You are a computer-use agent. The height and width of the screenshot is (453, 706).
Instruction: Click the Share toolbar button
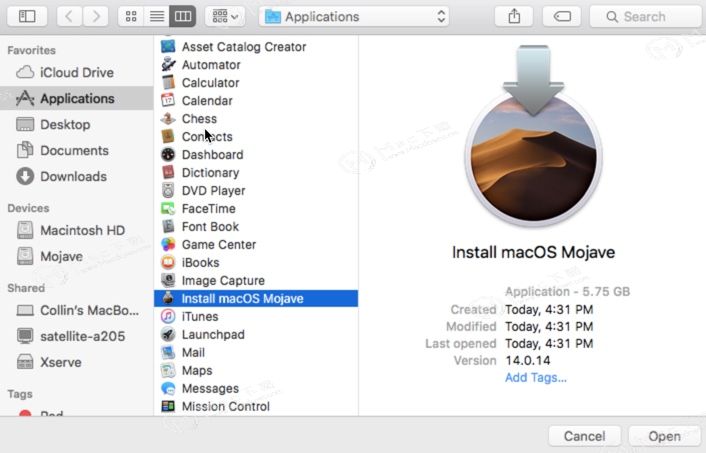coord(514,17)
